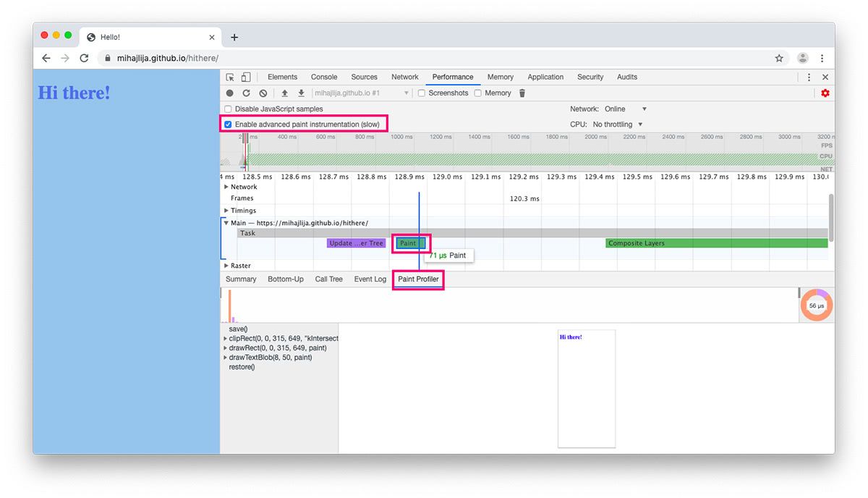Select the inspect element cursor icon
Screen dimensions: 868x498
pyautogui.click(x=231, y=77)
